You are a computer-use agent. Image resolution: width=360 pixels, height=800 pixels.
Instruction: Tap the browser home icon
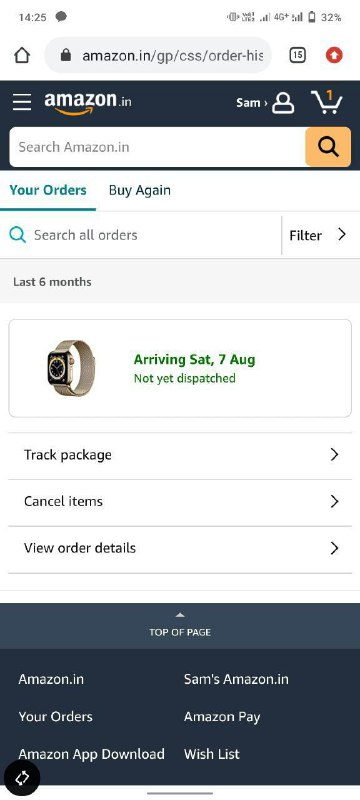(x=22, y=55)
